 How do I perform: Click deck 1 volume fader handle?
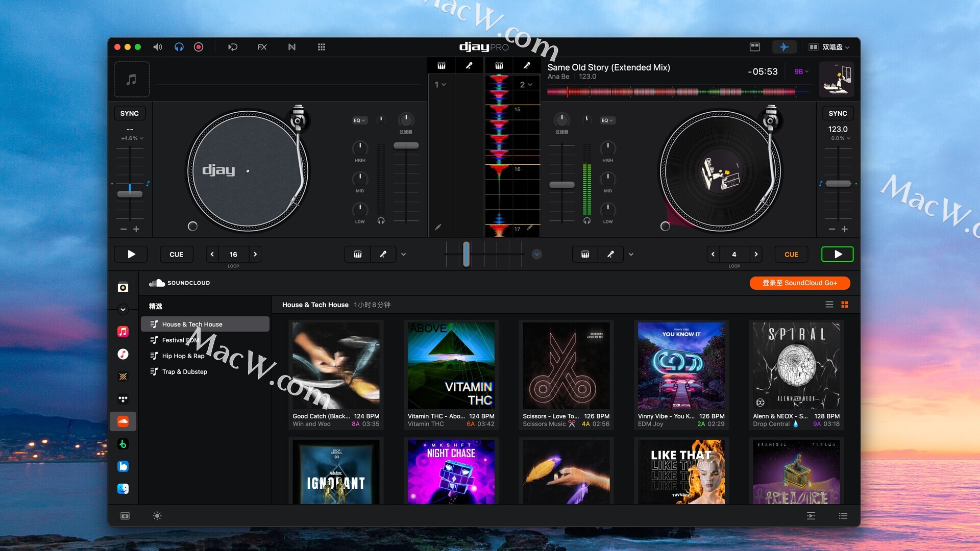[406, 145]
